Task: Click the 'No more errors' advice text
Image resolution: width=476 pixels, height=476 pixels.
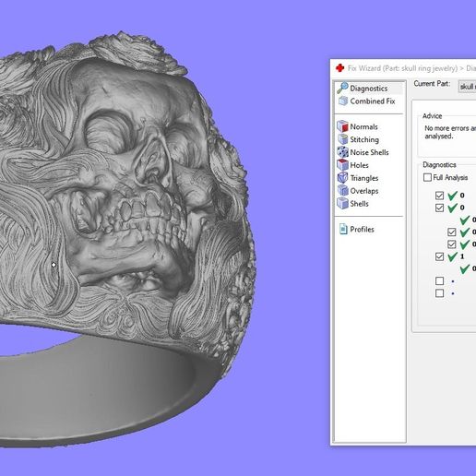Action: point(450,132)
